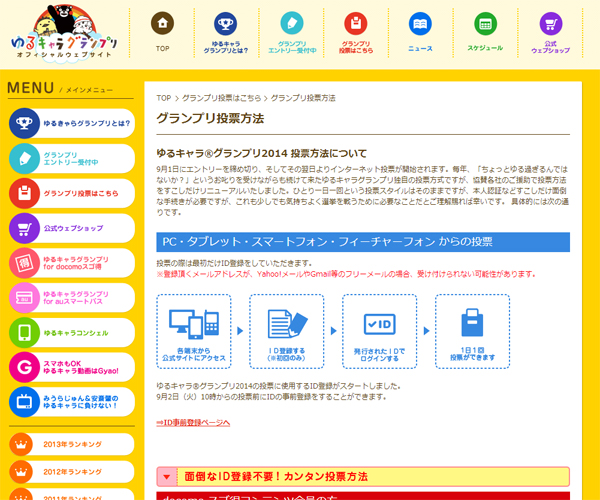The image size is (600, 500).
Task: Open the ゆるキャラ動画はGyao! sidebar button
Action: click(71, 367)
